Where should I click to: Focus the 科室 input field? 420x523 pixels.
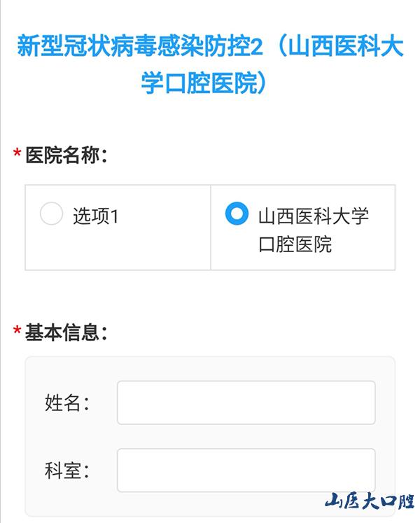(x=246, y=470)
